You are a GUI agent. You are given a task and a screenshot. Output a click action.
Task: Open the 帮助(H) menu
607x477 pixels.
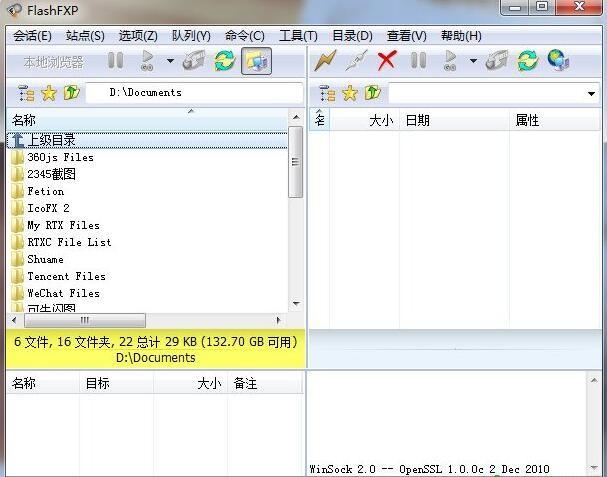tap(461, 36)
